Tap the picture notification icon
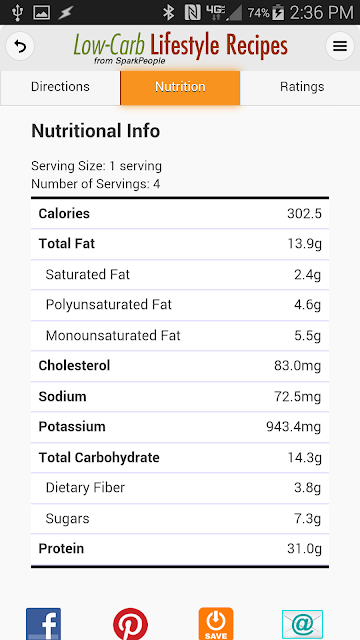The image size is (360, 640). [x=42, y=13]
